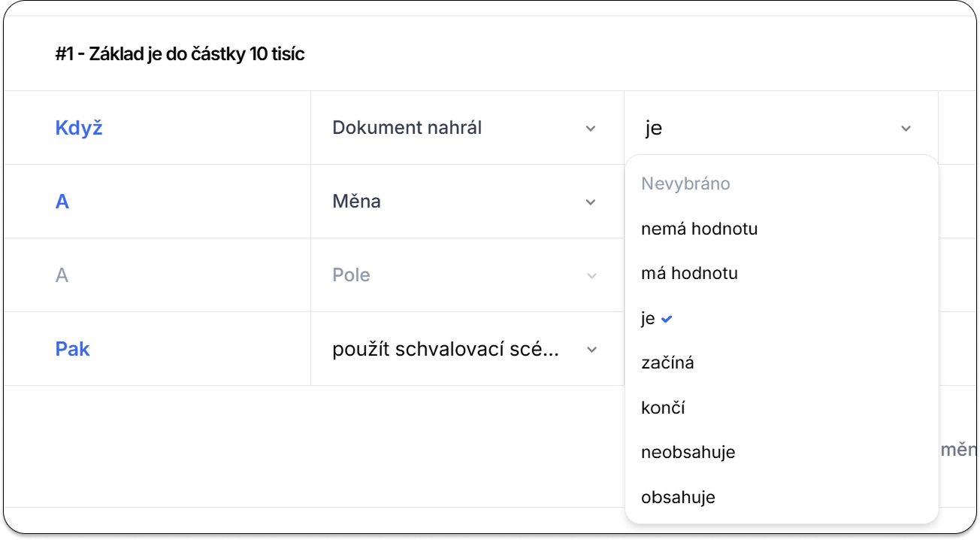Open the 'Dokument nahrál' field dropdown

click(x=407, y=128)
